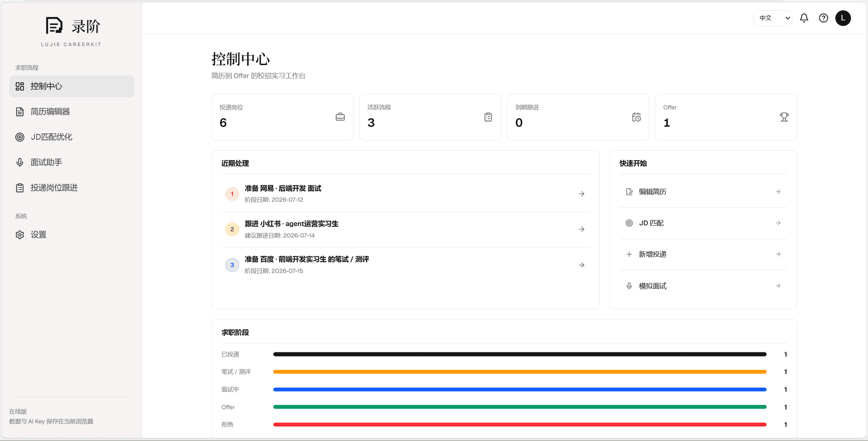
Task: Click numbered badge 1 in 近期处理
Action: tap(232, 194)
